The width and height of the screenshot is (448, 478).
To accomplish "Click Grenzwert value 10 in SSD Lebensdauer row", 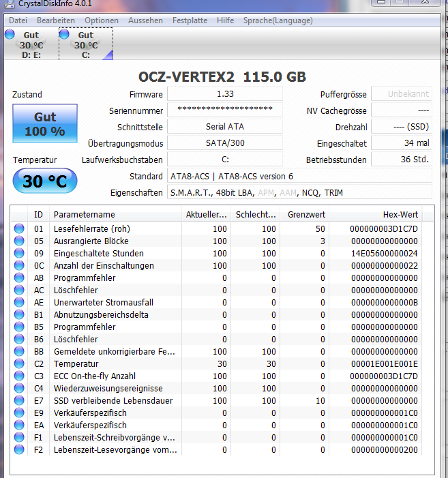I will click(320, 400).
